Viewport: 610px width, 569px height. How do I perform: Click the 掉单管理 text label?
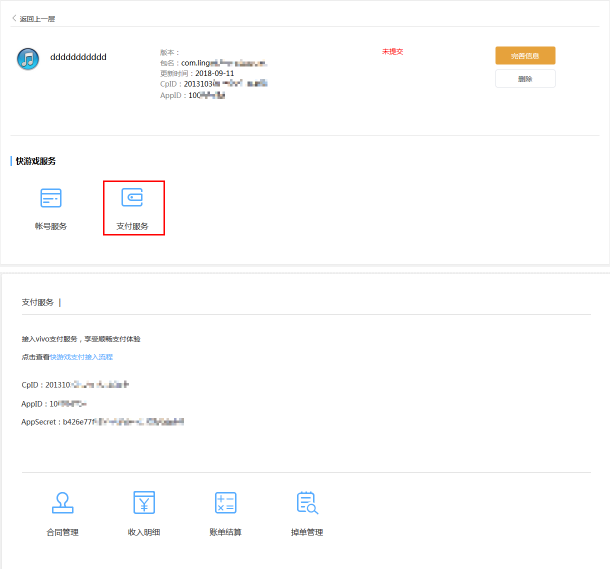point(307,532)
